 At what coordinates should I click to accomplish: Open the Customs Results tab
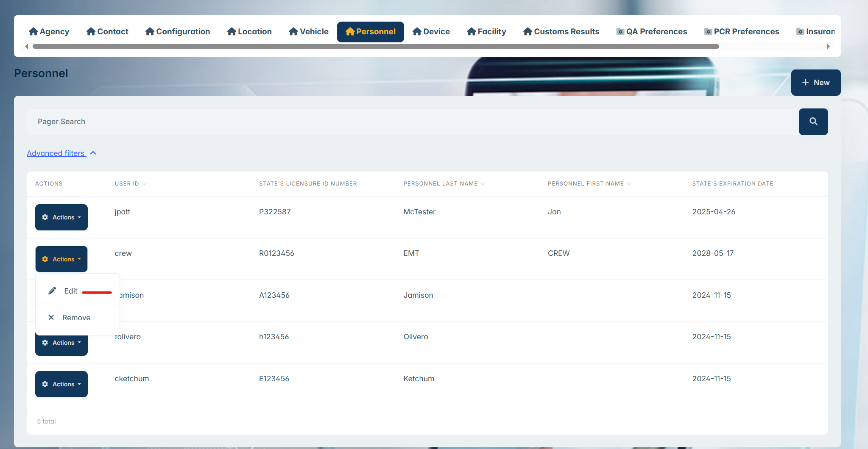point(561,32)
